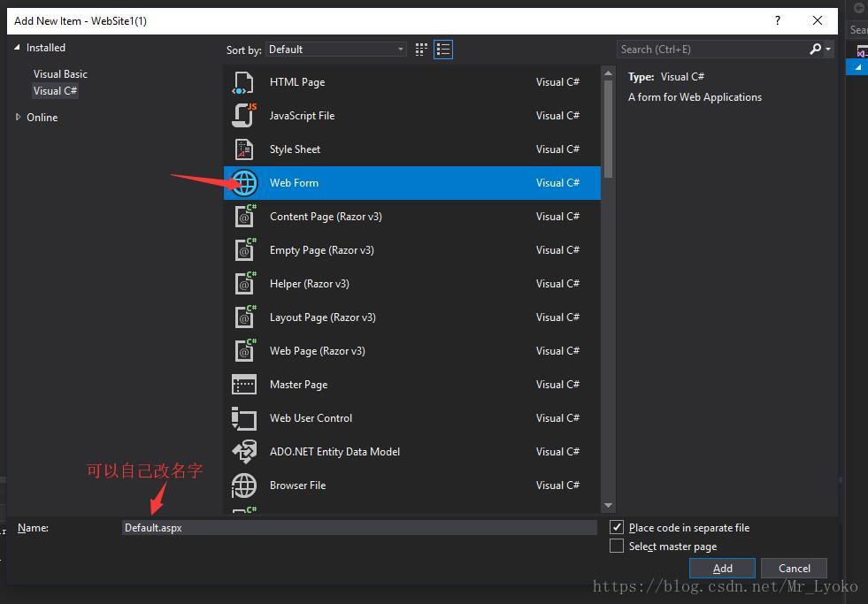Select the Layout Page (Razor v3) icon

point(245,317)
